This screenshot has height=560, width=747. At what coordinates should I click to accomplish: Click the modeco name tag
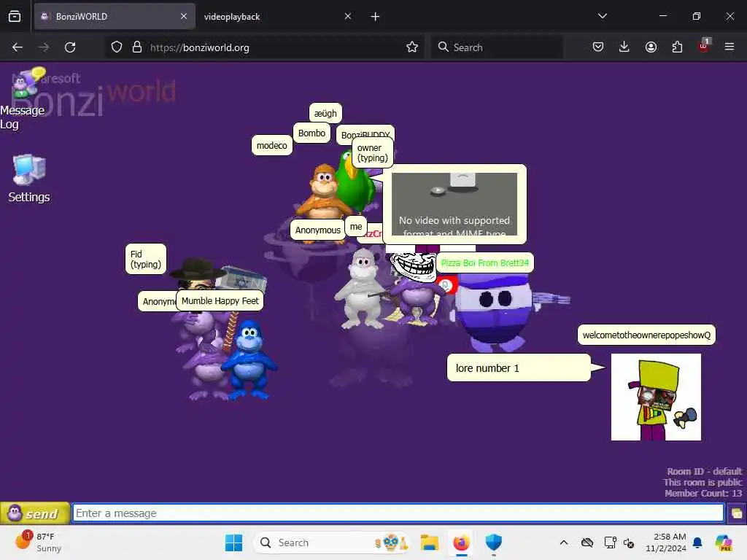272,146
